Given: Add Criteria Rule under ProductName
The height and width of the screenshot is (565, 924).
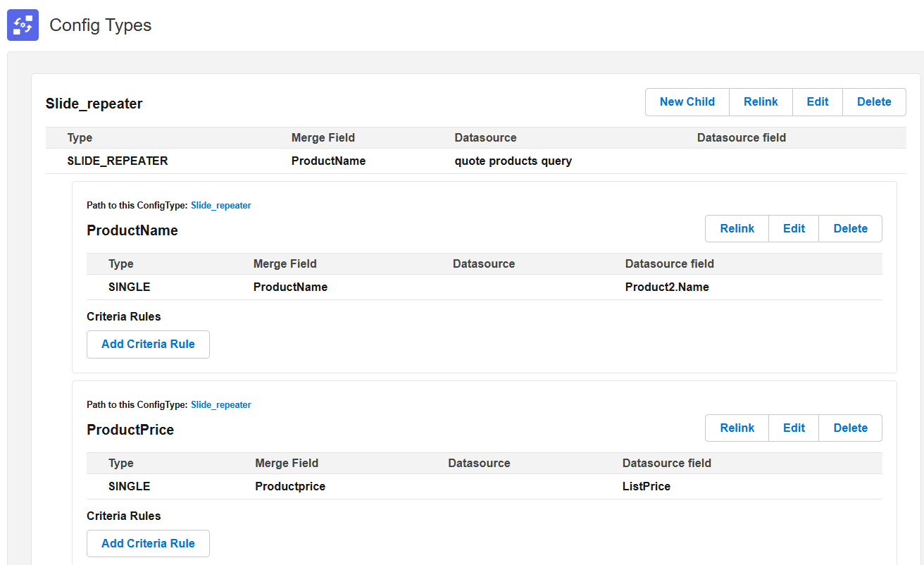Looking at the screenshot, I should click(x=148, y=344).
